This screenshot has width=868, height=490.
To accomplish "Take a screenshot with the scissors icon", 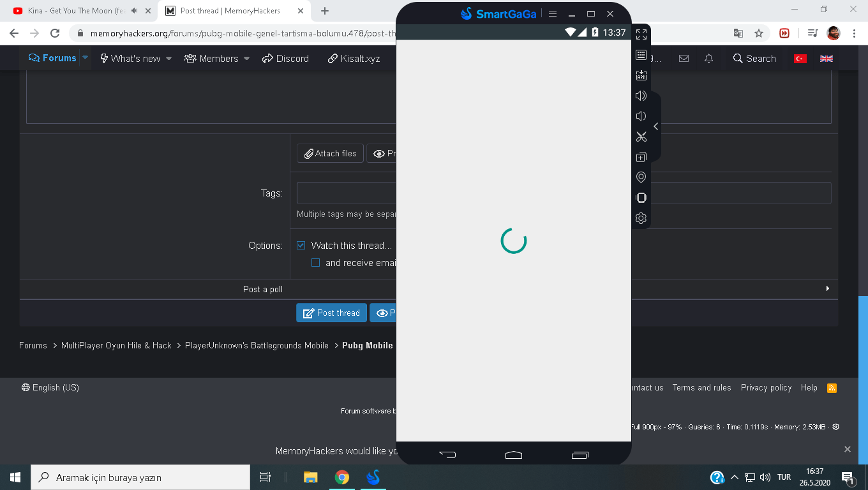I will pos(641,137).
